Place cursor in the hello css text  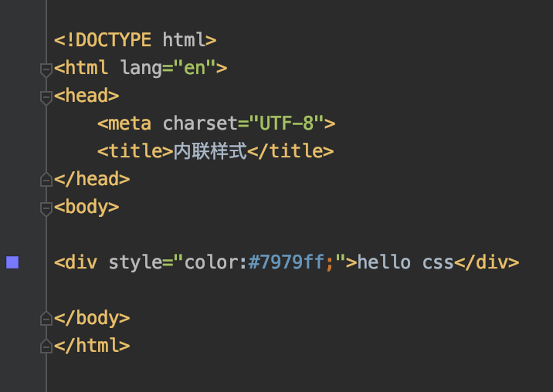pos(405,262)
